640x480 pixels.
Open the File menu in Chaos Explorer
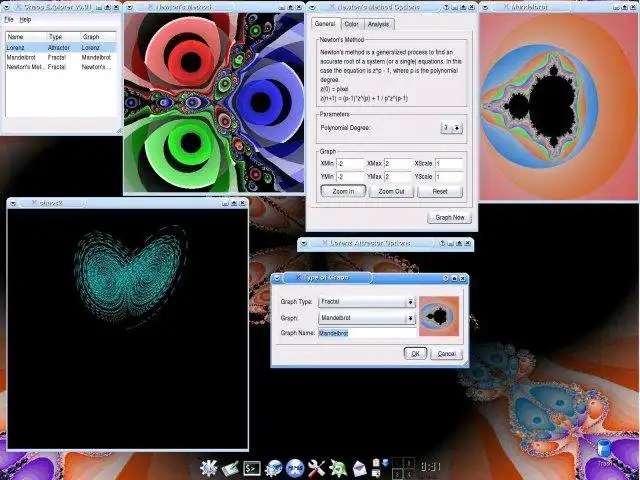point(9,19)
